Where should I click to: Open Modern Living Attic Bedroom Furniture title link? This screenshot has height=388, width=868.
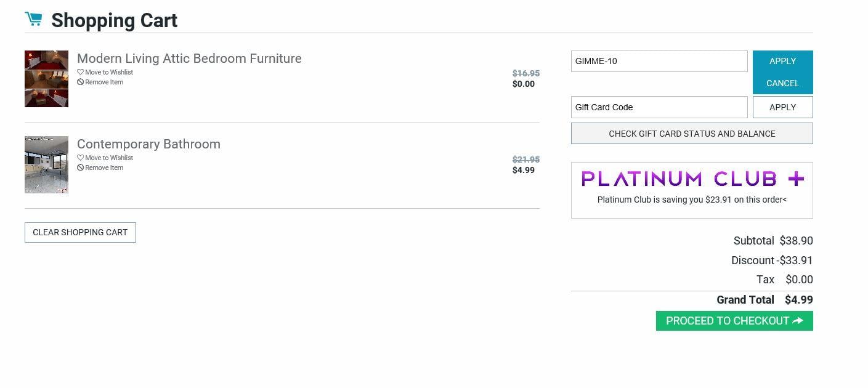pyautogui.click(x=189, y=59)
